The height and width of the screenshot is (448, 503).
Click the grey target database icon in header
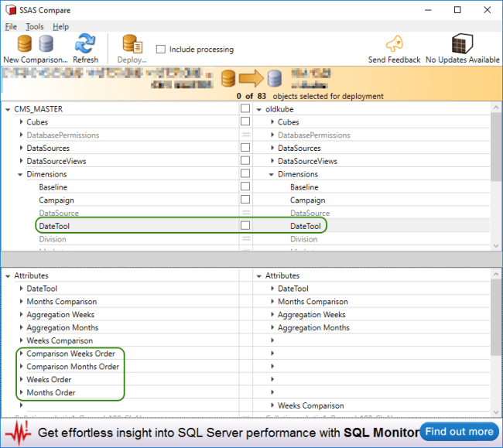[275, 79]
